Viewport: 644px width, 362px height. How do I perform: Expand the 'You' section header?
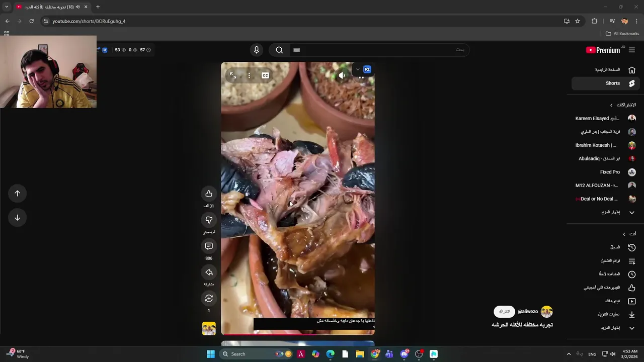point(629,234)
